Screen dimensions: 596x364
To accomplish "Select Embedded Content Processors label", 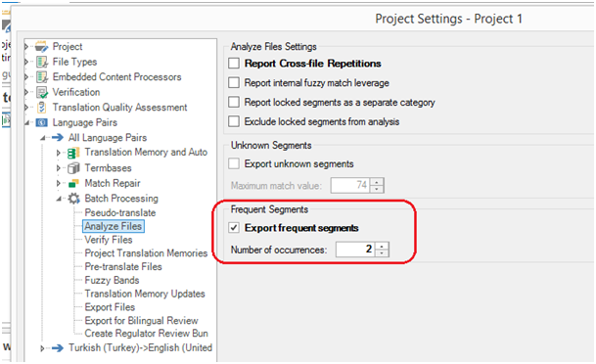I will [x=116, y=76].
